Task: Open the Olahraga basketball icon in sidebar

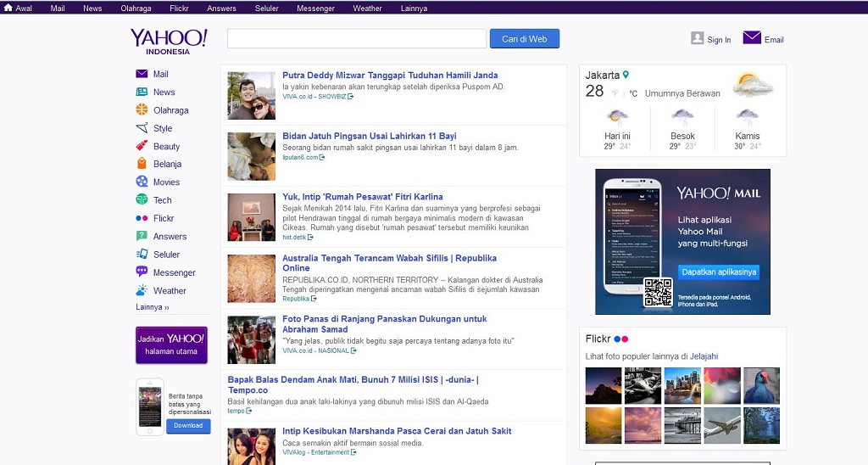Action: 142,109
